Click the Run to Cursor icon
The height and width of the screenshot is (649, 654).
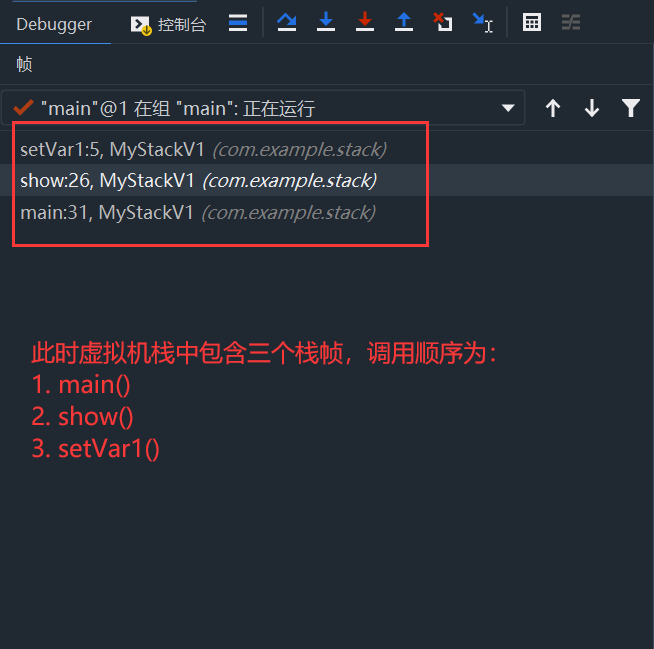click(x=483, y=23)
